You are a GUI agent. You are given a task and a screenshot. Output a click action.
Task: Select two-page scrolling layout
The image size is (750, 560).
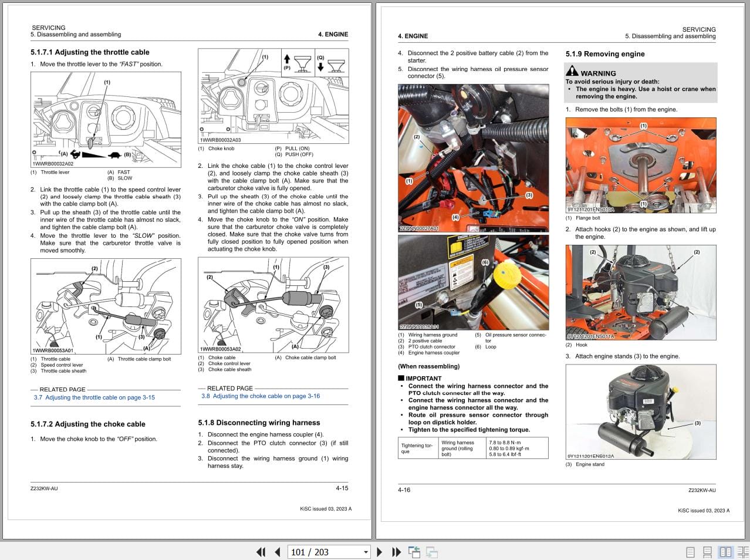[x=742, y=552]
